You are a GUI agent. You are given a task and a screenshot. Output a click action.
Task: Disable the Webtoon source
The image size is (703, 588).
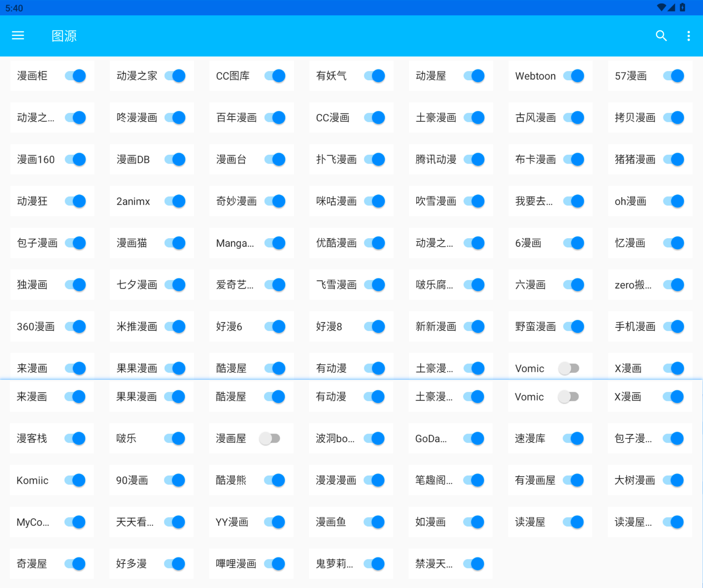(x=573, y=75)
